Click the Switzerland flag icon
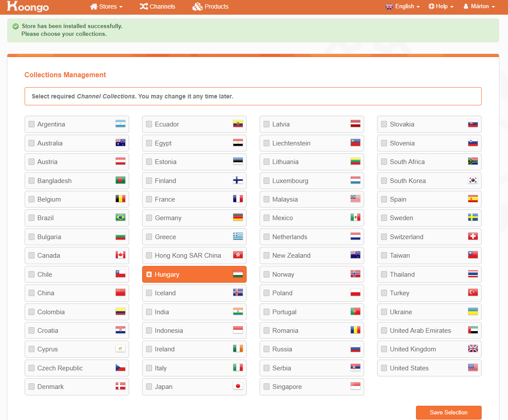This screenshot has height=420, width=508. click(x=473, y=236)
